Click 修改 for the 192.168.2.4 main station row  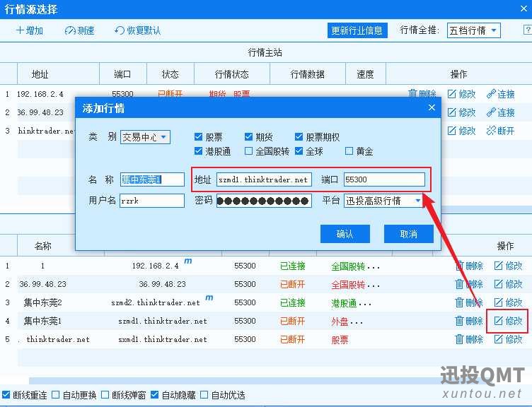click(x=461, y=94)
